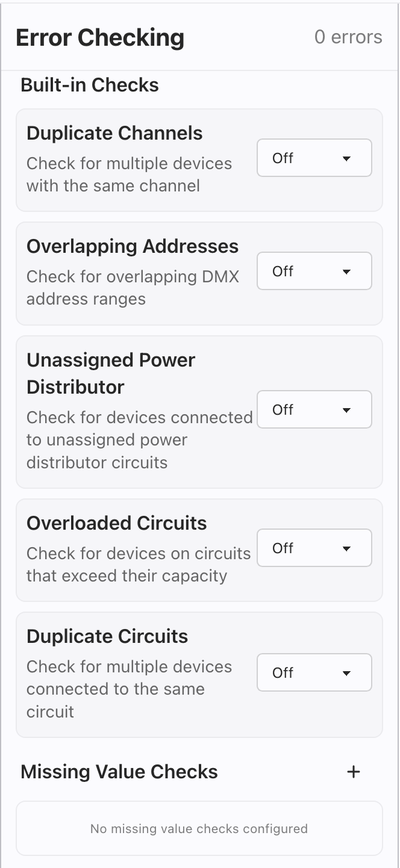Click the 0 errors counter
Image resolution: width=400 pixels, height=868 pixels.
tap(348, 37)
